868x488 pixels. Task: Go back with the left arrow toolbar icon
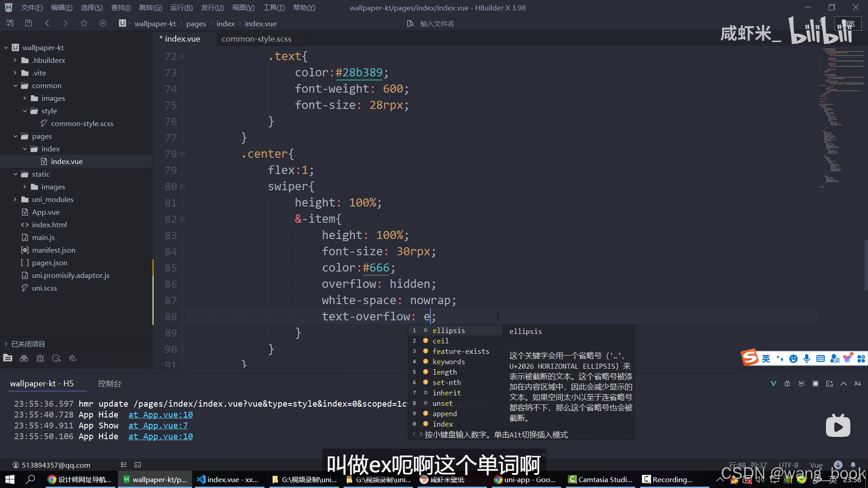point(47,23)
